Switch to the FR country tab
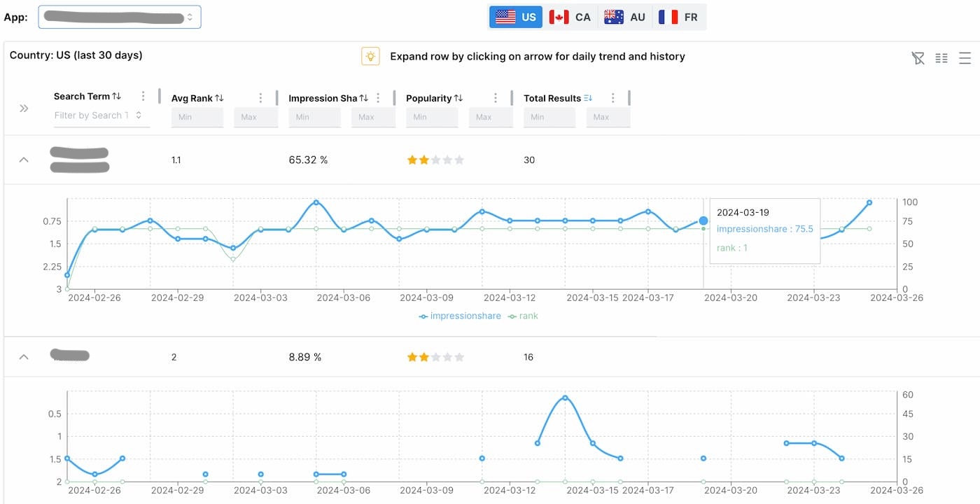 pyautogui.click(x=678, y=17)
